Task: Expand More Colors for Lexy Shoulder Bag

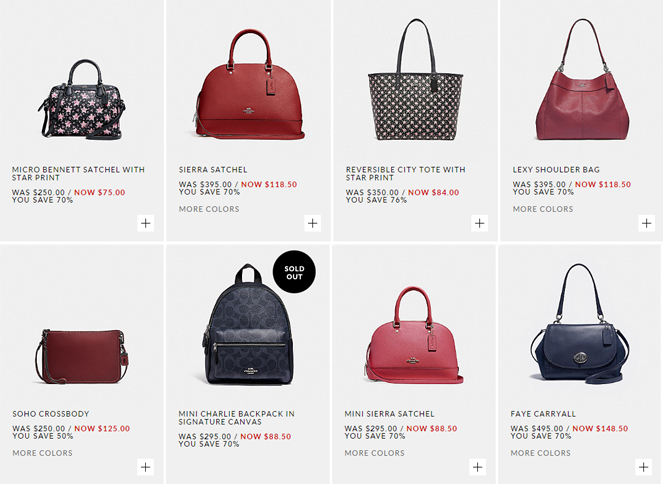Action: pyautogui.click(x=543, y=209)
